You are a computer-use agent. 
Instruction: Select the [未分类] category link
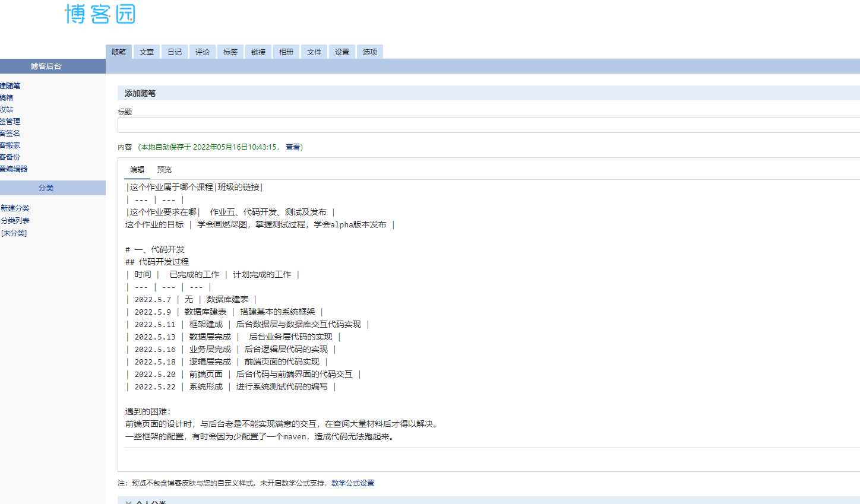point(14,233)
